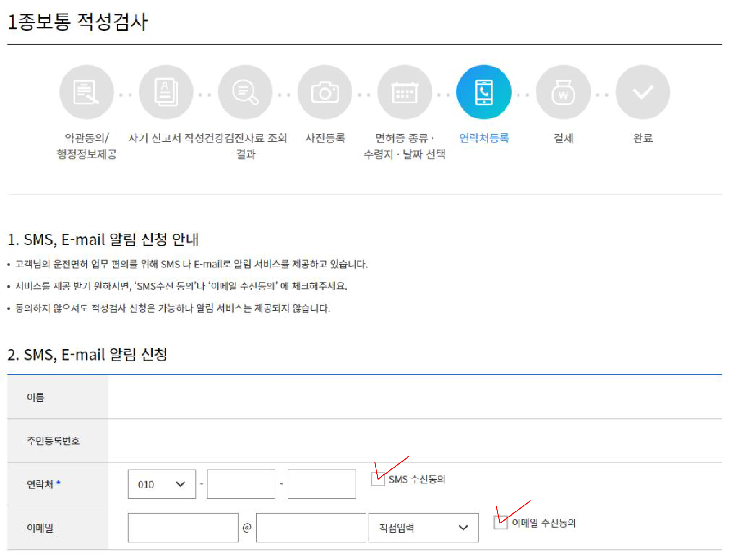734x560 pixels.
Task: Click the 이름 row label
Action: tap(35, 397)
